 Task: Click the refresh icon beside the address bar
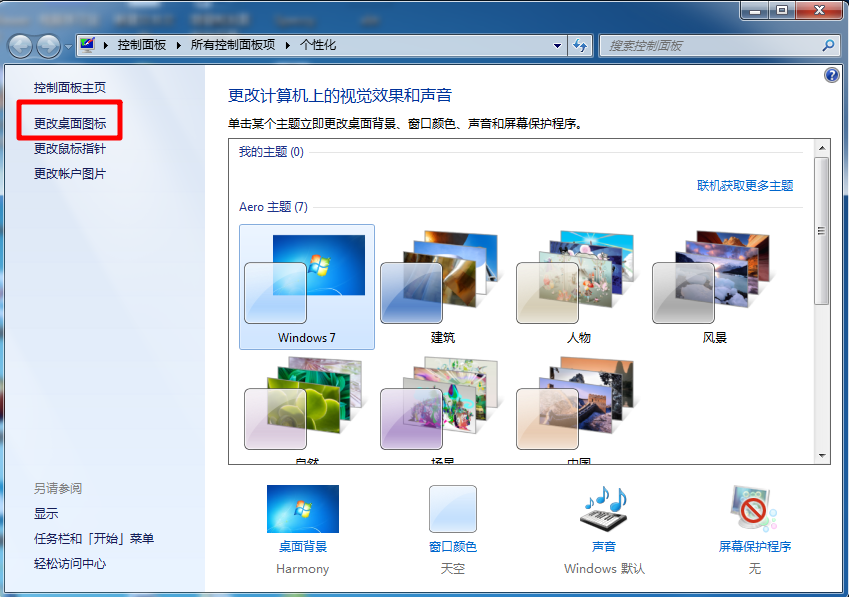click(x=580, y=45)
